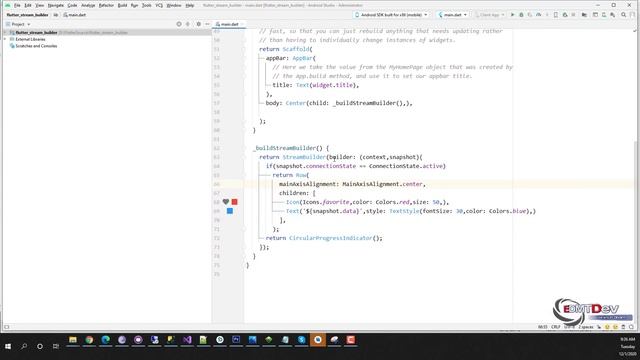Image resolution: width=640 pixels, height=360 pixels.
Task: Open the device selector dropdown
Action: pos(391,15)
